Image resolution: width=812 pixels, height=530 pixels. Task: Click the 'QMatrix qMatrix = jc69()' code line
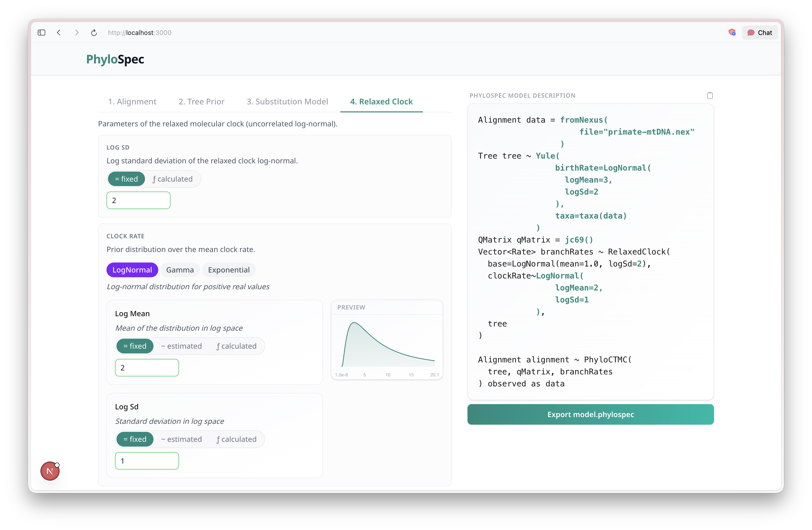(535, 240)
